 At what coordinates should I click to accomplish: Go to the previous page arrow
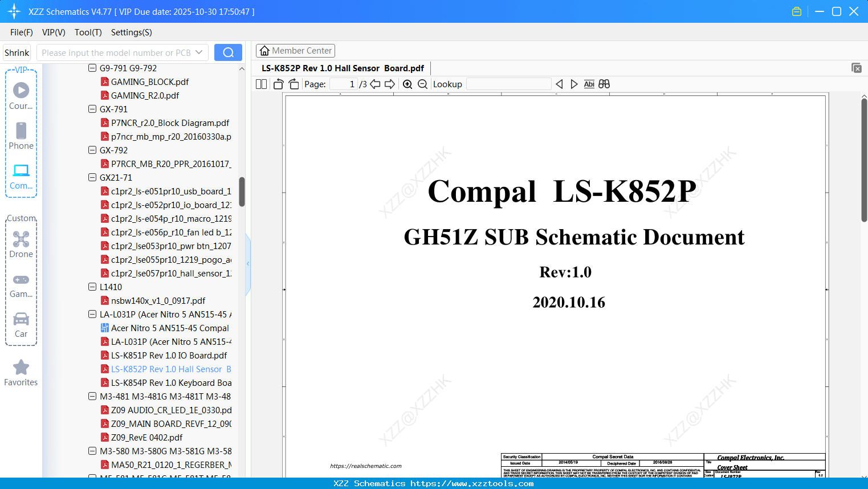(375, 84)
